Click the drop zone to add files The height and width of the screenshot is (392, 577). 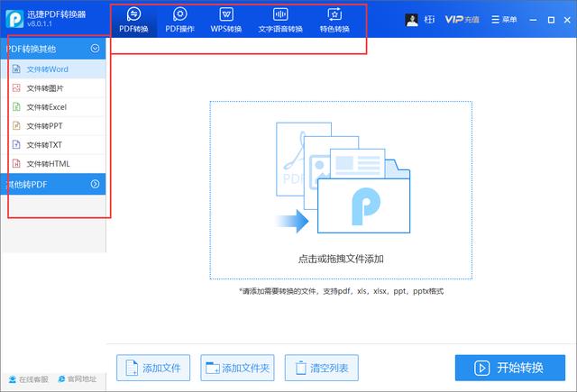click(341, 190)
